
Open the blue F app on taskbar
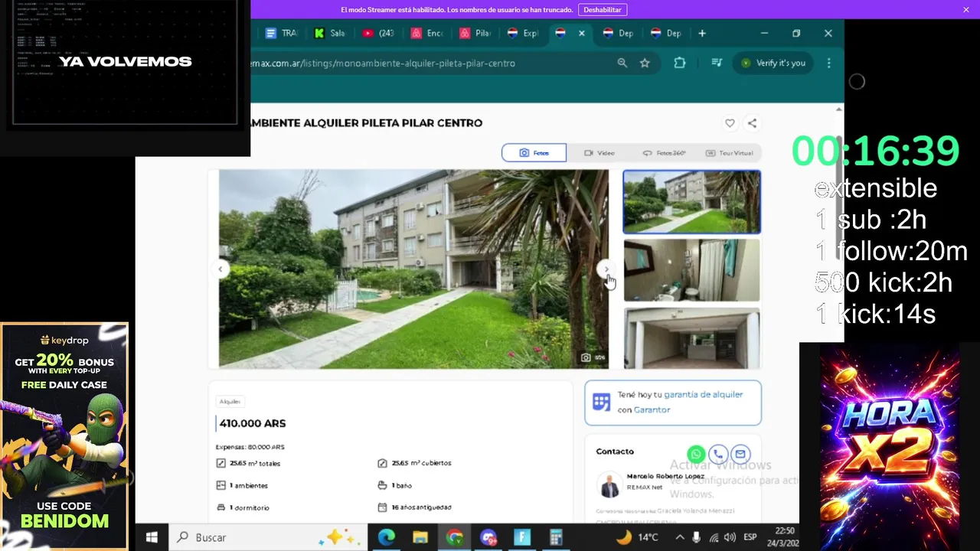(x=522, y=537)
